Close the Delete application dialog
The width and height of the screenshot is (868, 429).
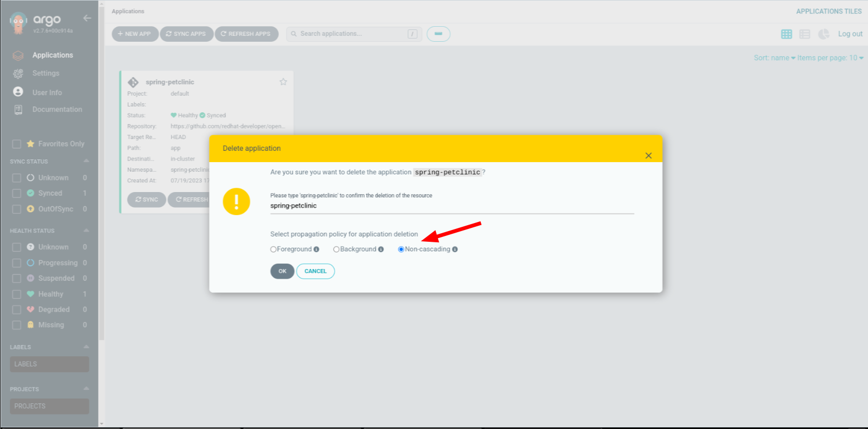coord(648,156)
